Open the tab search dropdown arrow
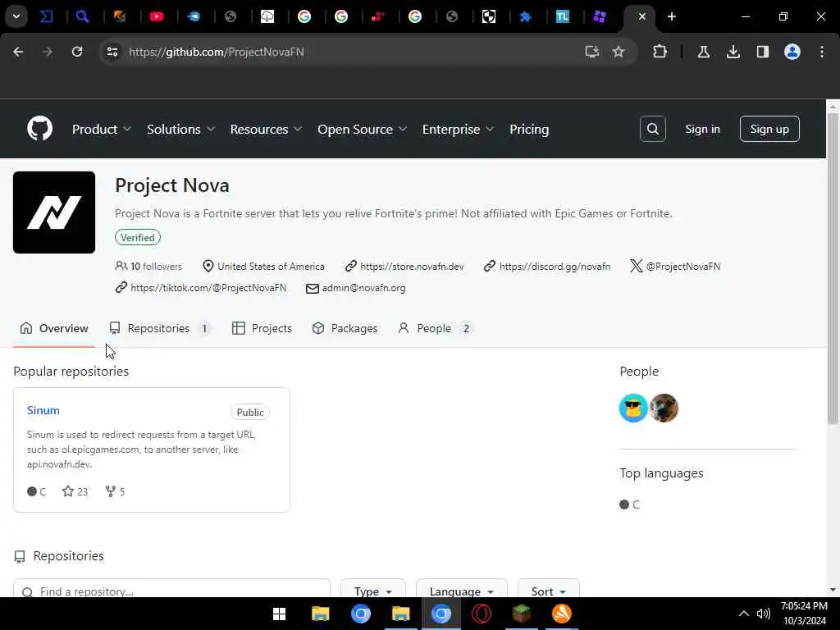The width and height of the screenshot is (840, 630). point(16,16)
